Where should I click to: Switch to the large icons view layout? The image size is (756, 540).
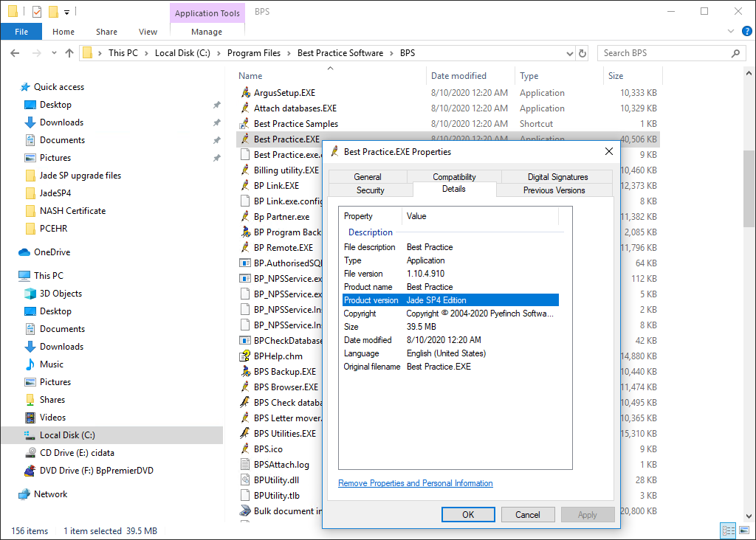coord(744,531)
